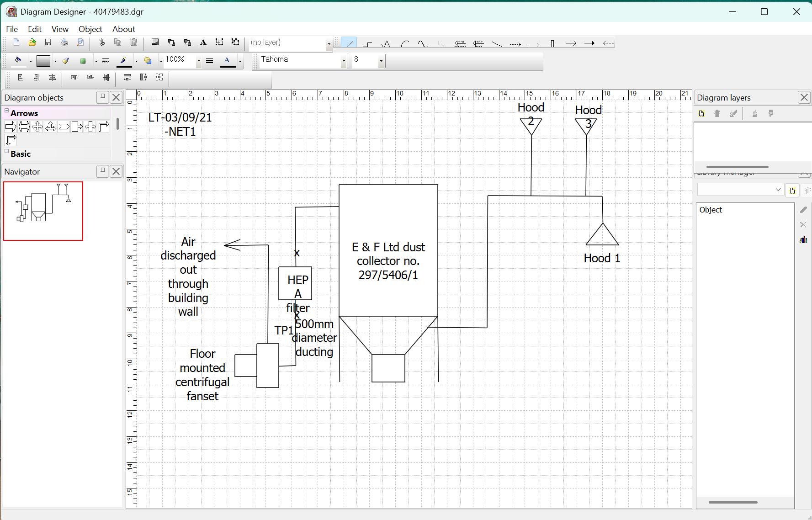Toggle pin on Diagram objects panel
Image resolution: width=812 pixels, height=520 pixels.
[103, 97]
